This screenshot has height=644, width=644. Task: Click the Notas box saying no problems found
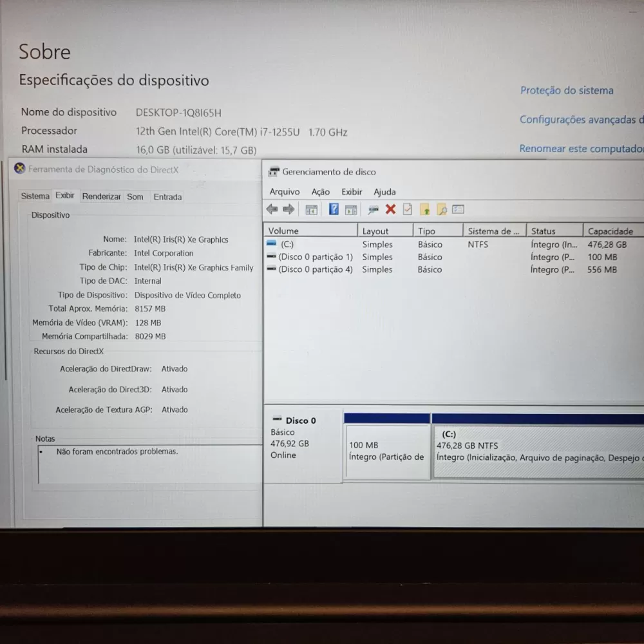pos(150,464)
